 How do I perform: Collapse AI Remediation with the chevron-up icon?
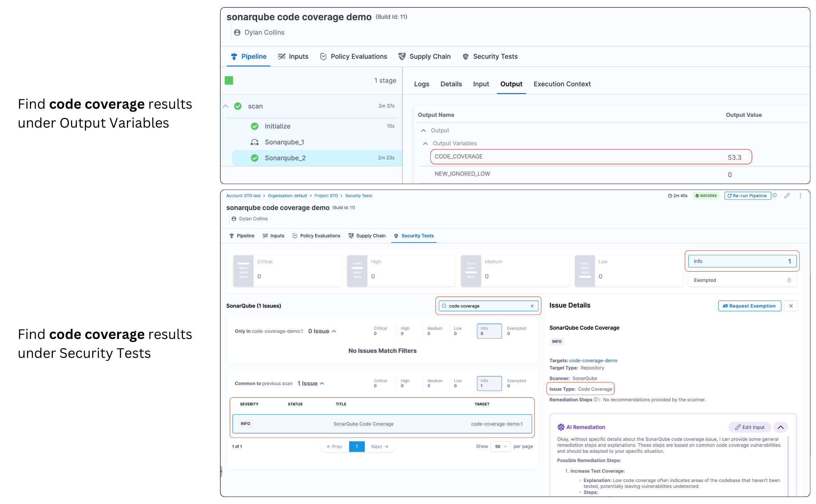[780, 427]
